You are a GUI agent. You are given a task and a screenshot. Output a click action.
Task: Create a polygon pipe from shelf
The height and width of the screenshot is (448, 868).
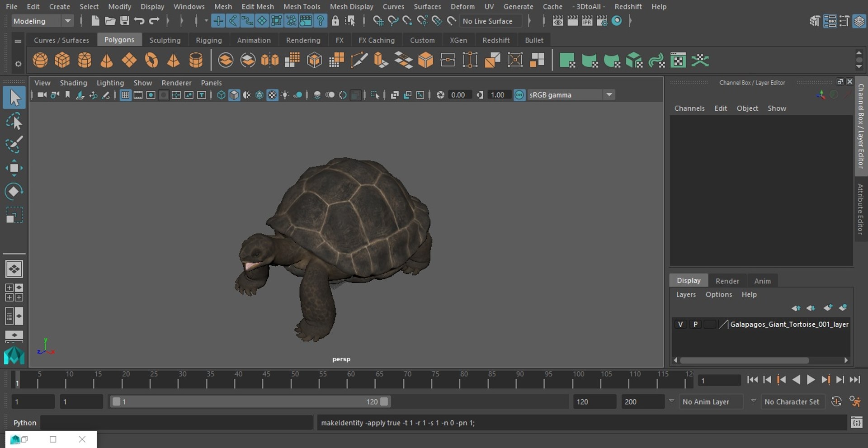click(x=196, y=60)
